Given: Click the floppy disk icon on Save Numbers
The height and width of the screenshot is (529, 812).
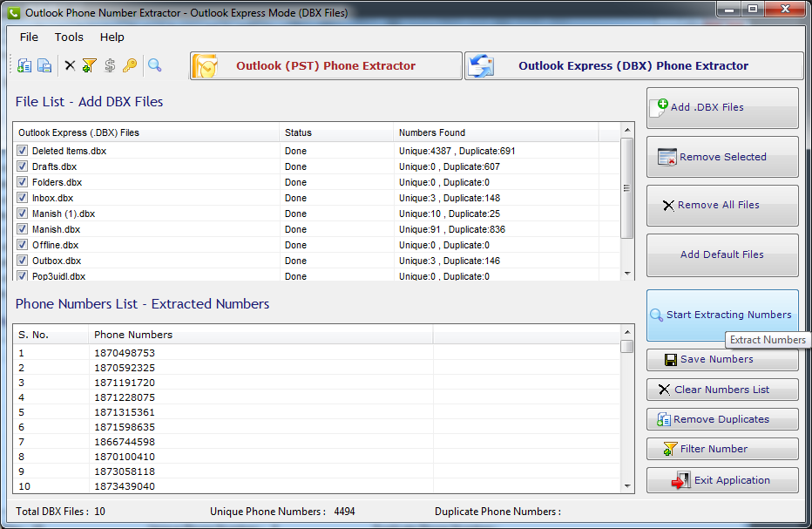Looking at the screenshot, I should pyautogui.click(x=671, y=360).
